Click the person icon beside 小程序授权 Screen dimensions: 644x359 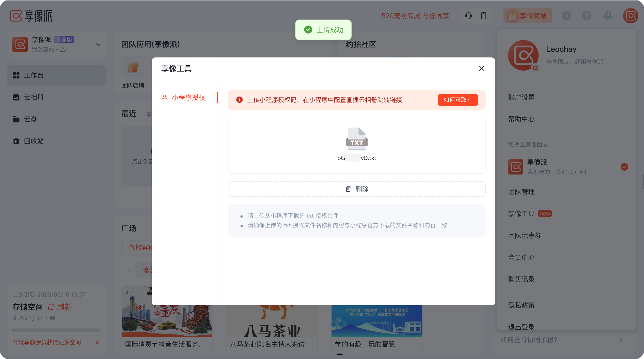[165, 97]
